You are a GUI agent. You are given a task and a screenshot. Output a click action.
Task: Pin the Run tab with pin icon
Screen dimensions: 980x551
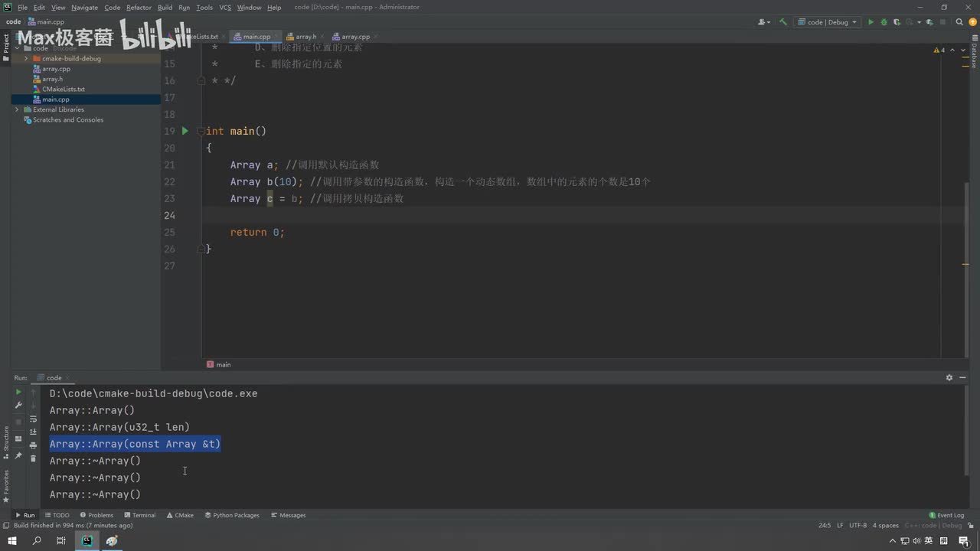click(18, 455)
